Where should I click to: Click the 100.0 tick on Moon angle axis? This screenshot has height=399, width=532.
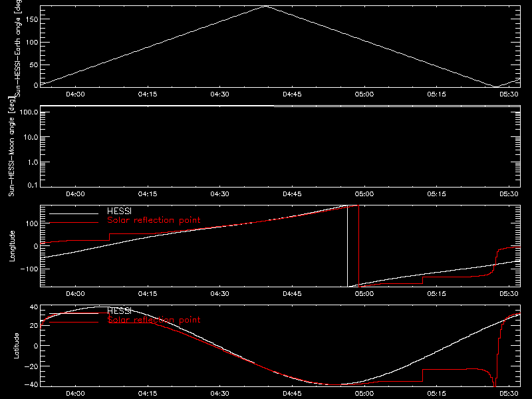pyautogui.click(x=29, y=112)
